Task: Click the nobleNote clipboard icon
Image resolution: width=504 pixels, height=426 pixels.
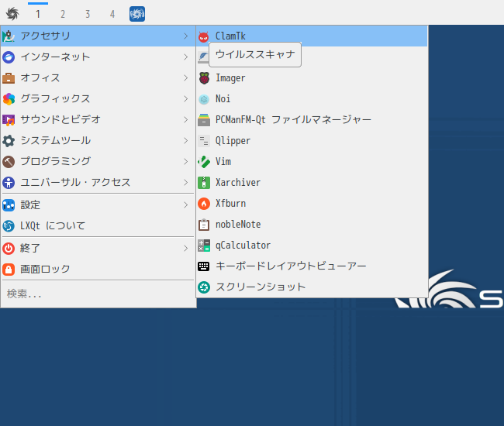Action: click(x=204, y=225)
